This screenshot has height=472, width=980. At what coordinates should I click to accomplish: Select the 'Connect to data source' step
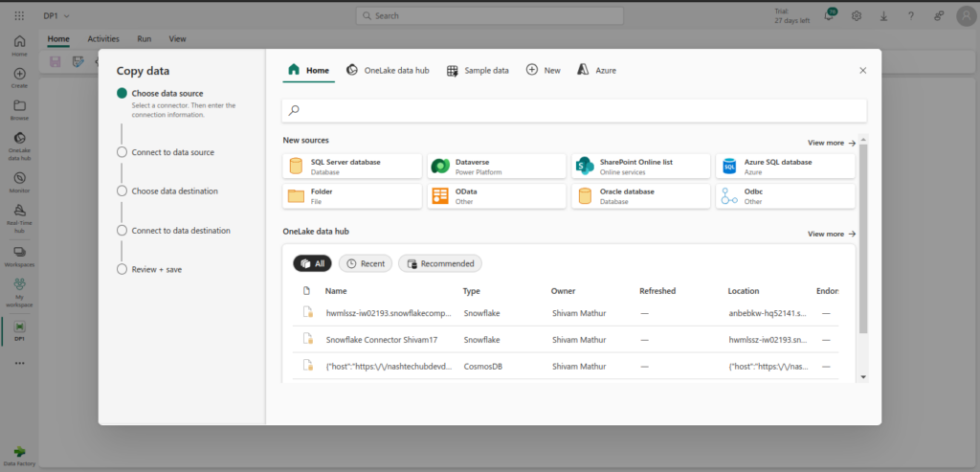[x=172, y=152]
